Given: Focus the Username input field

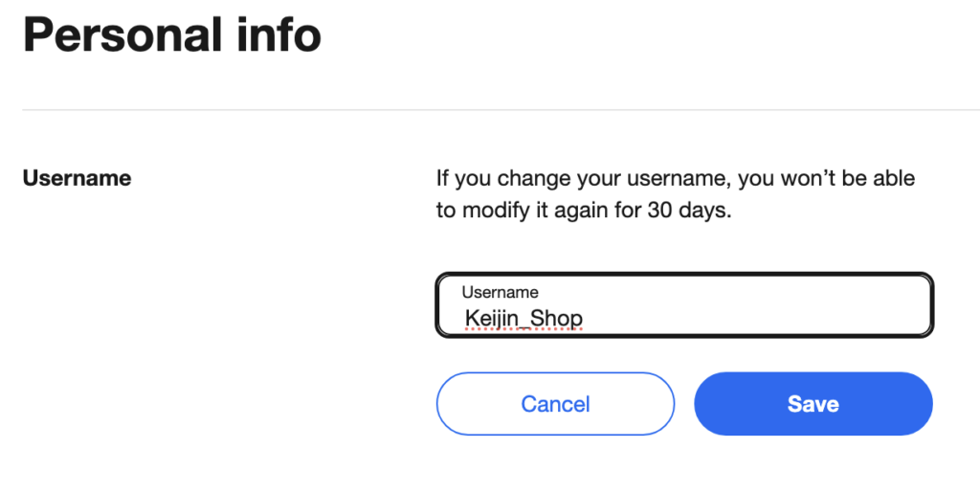Looking at the screenshot, I should pos(684,306).
